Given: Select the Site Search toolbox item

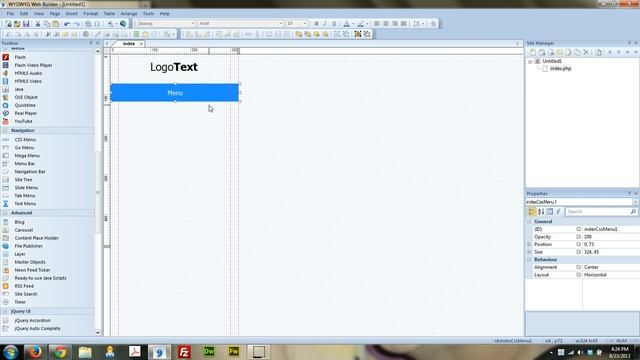Looking at the screenshot, I should pyautogui.click(x=26, y=294).
